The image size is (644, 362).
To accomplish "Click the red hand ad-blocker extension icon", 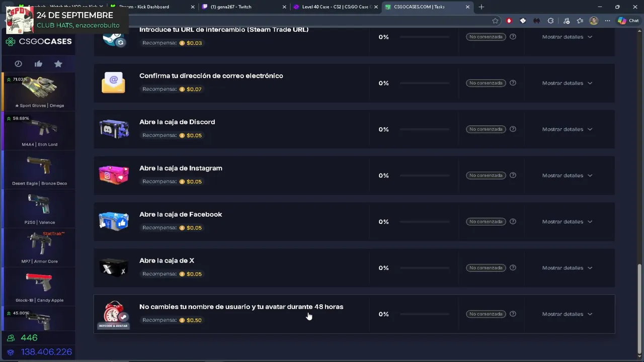I will coord(509,21).
